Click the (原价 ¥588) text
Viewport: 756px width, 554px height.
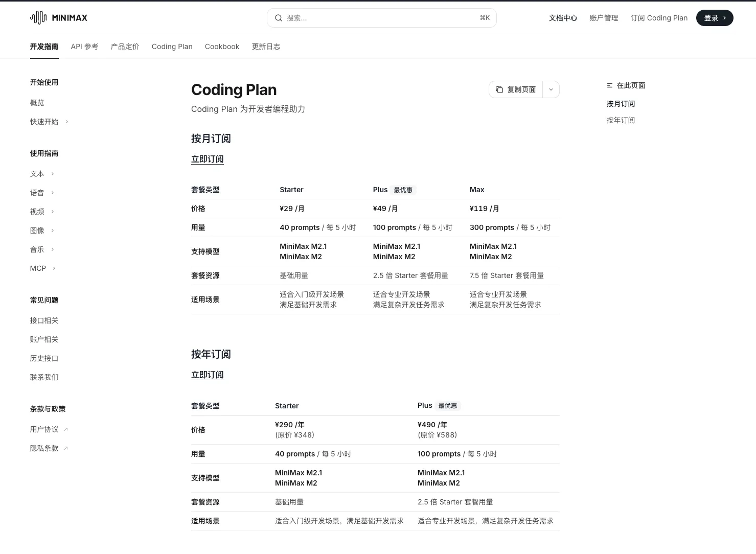(x=438, y=435)
